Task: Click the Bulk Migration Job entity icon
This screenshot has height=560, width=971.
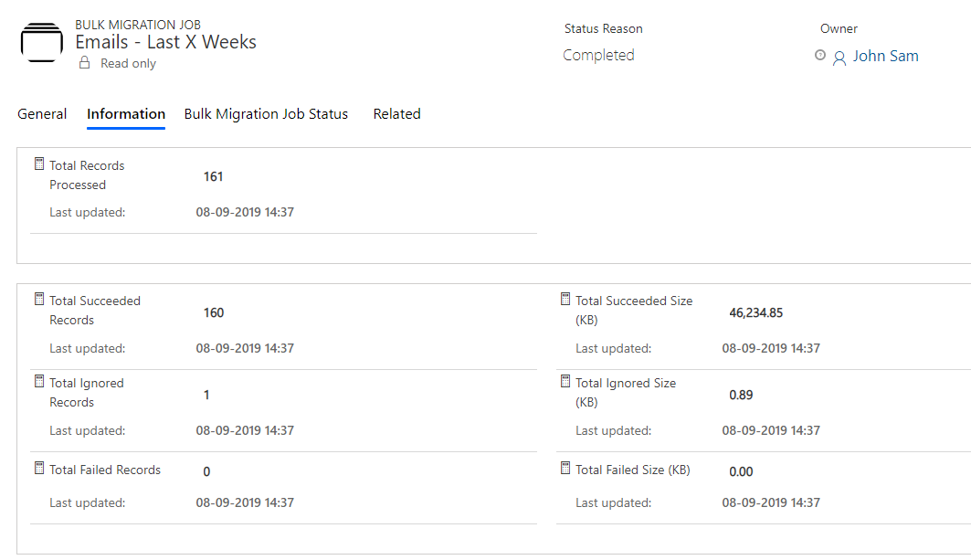Action: tap(41, 43)
